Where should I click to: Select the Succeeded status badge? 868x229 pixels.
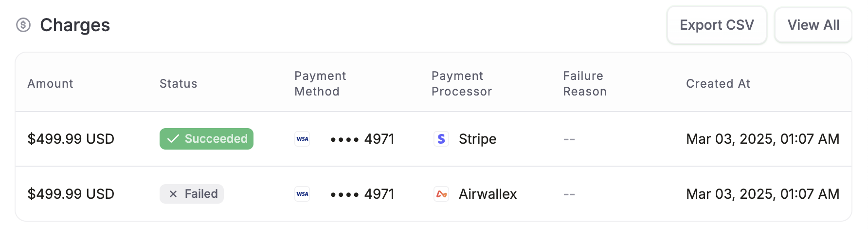(x=206, y=139)
